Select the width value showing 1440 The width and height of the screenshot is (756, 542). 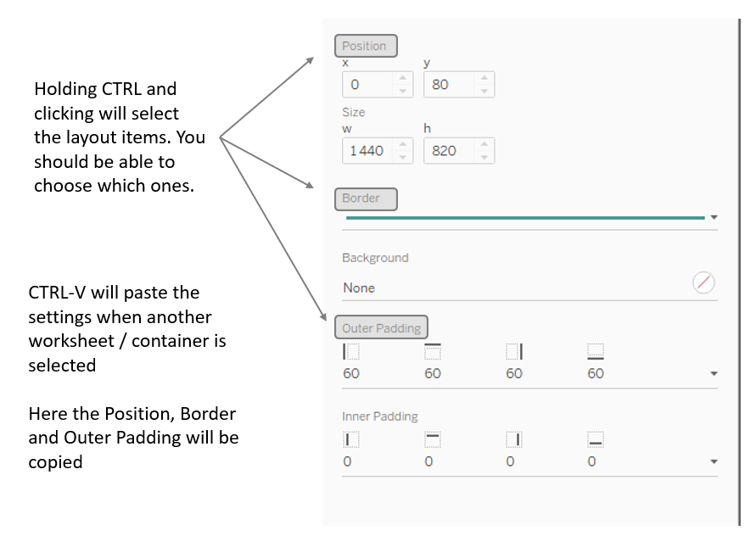click(369, 150)
